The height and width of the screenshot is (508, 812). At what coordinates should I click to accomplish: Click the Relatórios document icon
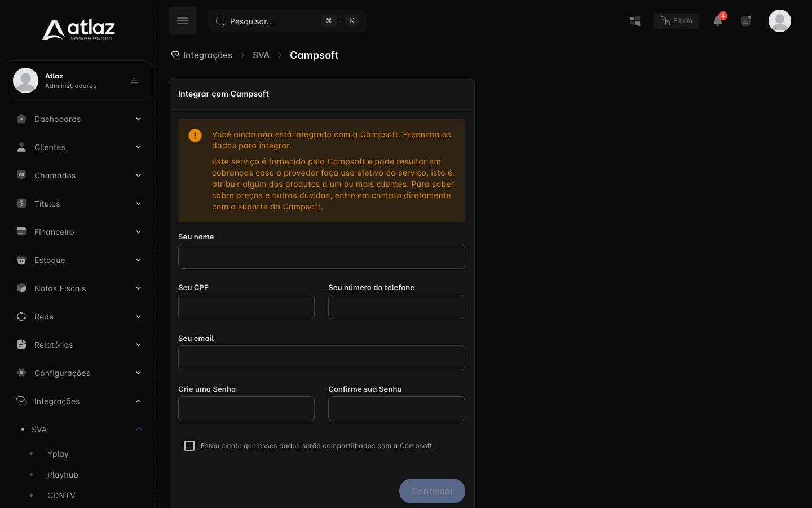click(x=21, y=345)
